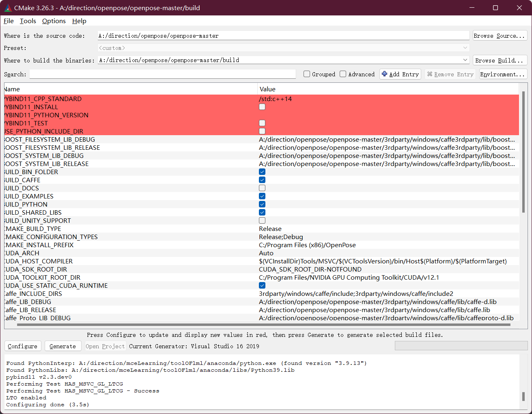
Task: Select CUDA_SDK_ROOT_DIR-NOTFOUND value
Action: point(310,269)
